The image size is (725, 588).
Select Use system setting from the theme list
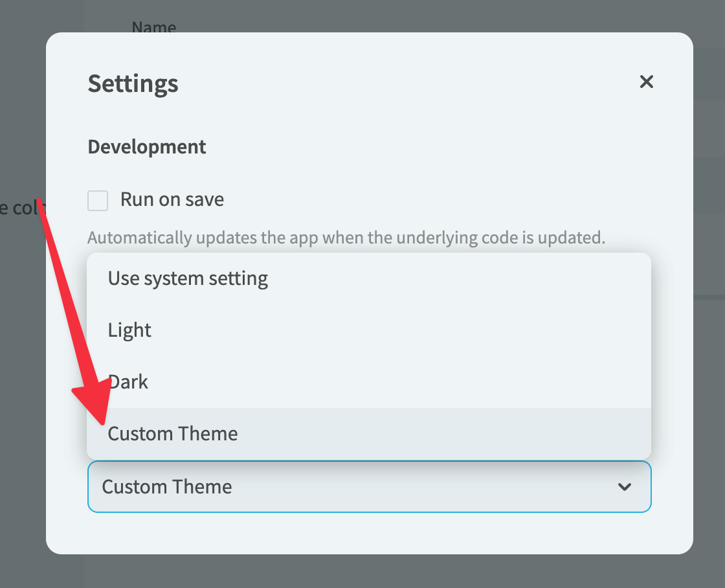[188, 278]
